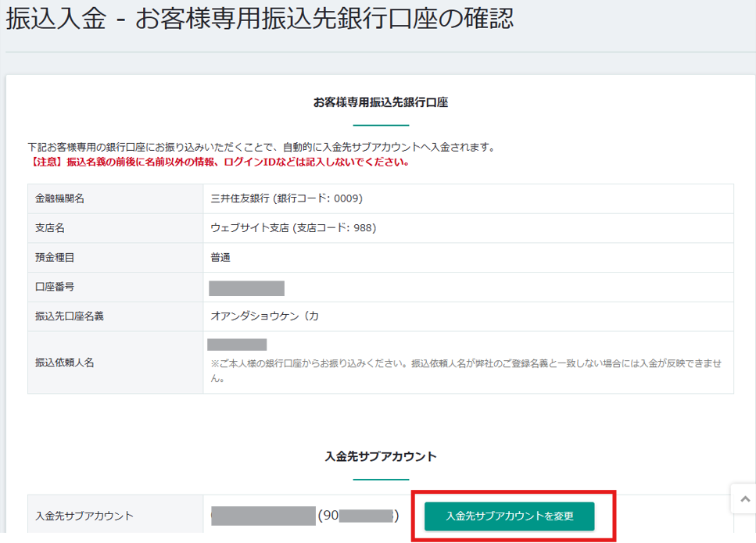This screenshot has height=543, width=756.
Task: Click the 支店名 row label
Action: [x=50, y=228]
